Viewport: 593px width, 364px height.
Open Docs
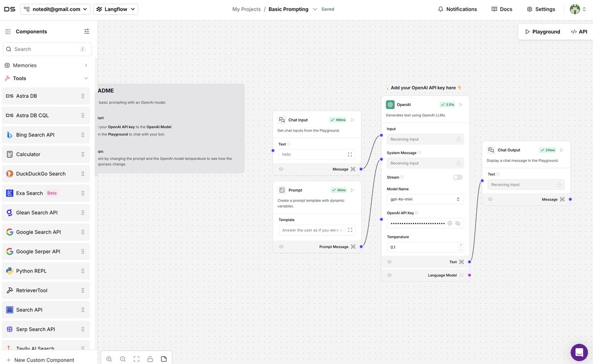coord(502,9)
